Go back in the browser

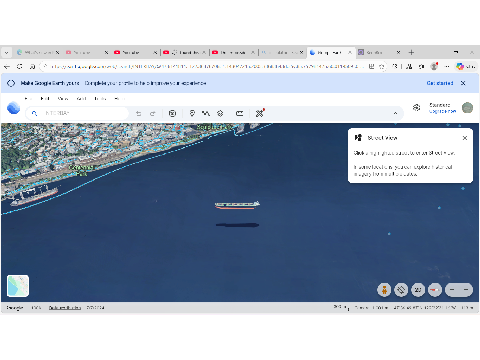pos(7,67)
